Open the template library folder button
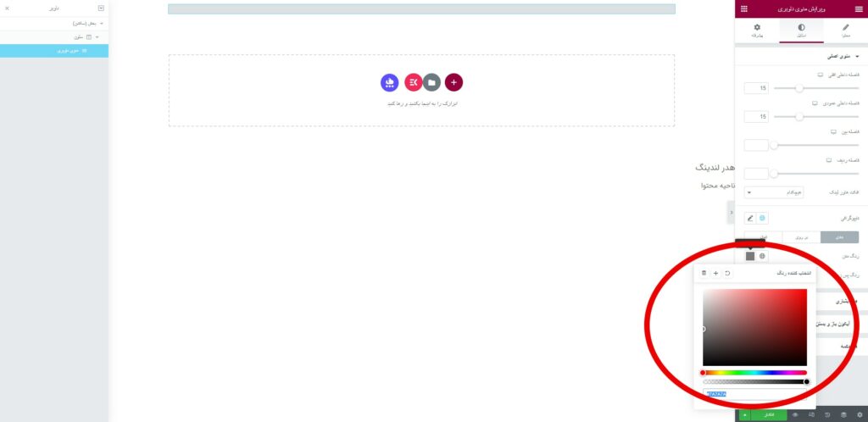Screen dimensions: 868x422 [x=431, y=82]
